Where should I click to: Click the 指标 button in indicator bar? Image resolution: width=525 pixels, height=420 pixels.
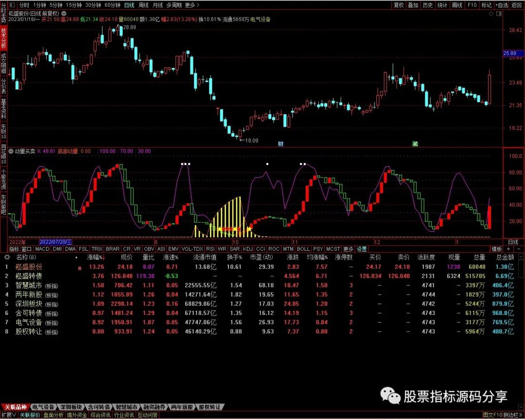click(14, 249)
